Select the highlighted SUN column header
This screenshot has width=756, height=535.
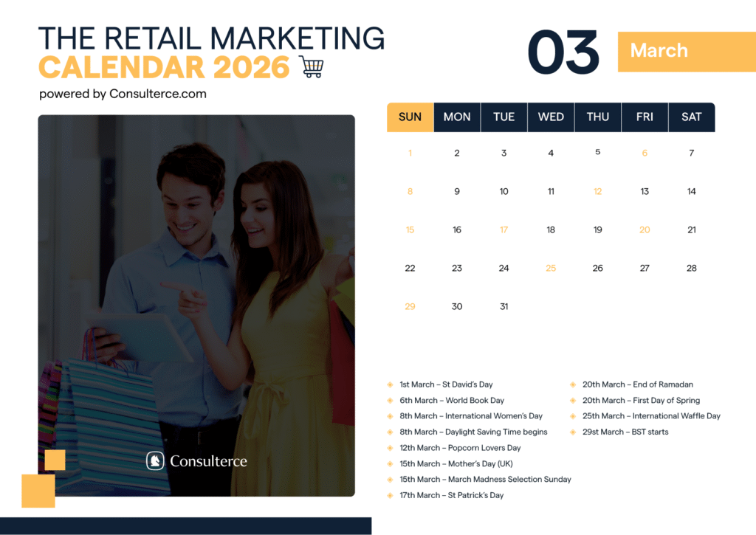pyautogui.click(x=410, y=117)
